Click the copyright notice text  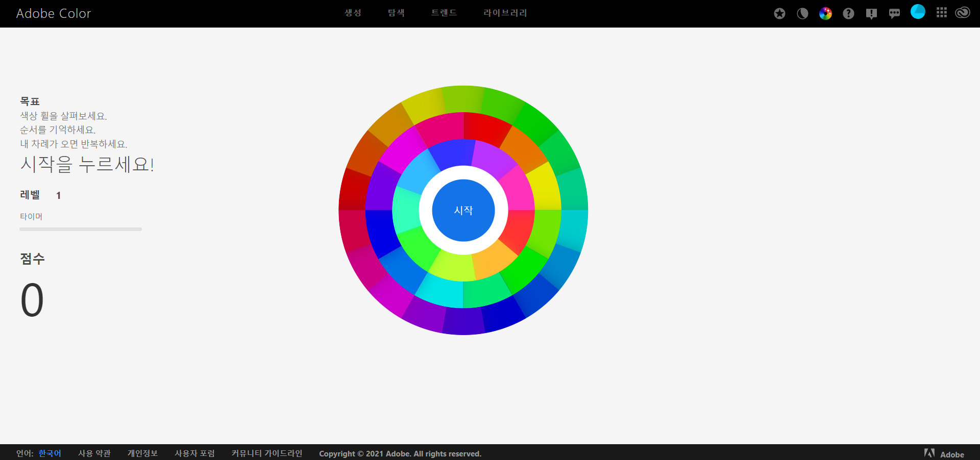tap(400, 453)
